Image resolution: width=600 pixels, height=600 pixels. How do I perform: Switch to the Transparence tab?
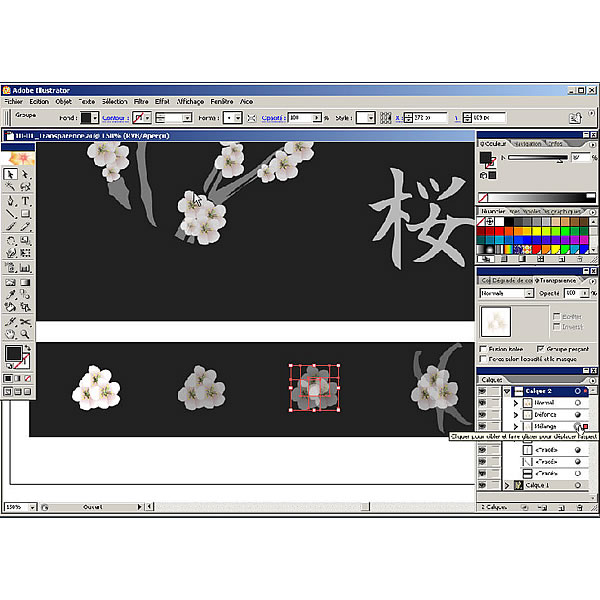point(557,280)
